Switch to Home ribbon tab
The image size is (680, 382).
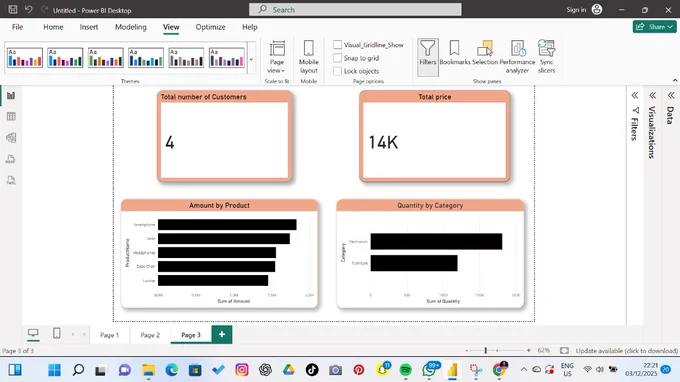pyautogui.click(x=53, y=27)
